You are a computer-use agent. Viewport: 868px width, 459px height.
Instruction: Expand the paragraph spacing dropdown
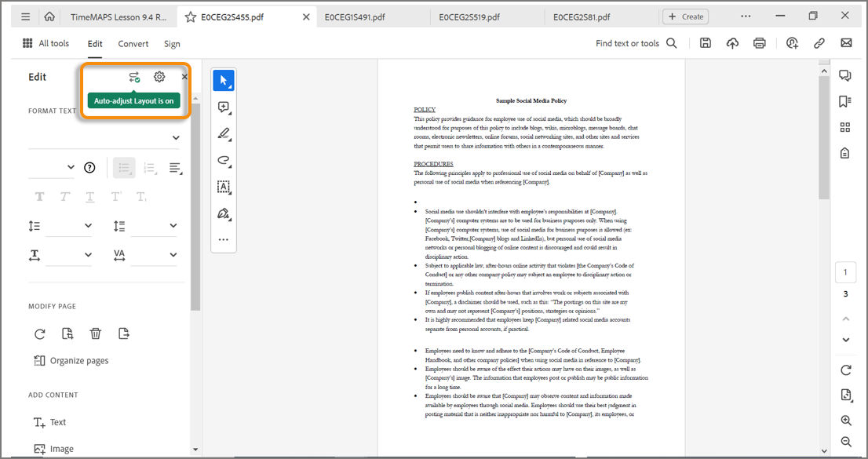(173, 225)
